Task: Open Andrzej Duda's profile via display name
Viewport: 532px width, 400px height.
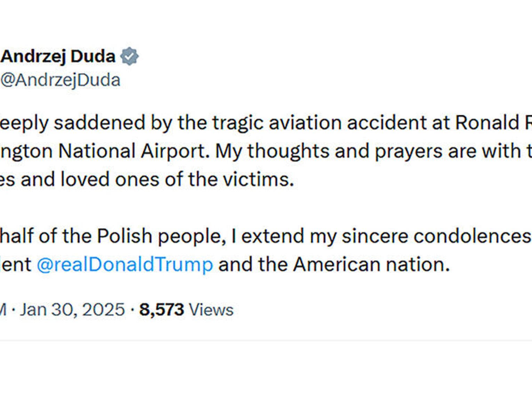Action: coord(58,57)
